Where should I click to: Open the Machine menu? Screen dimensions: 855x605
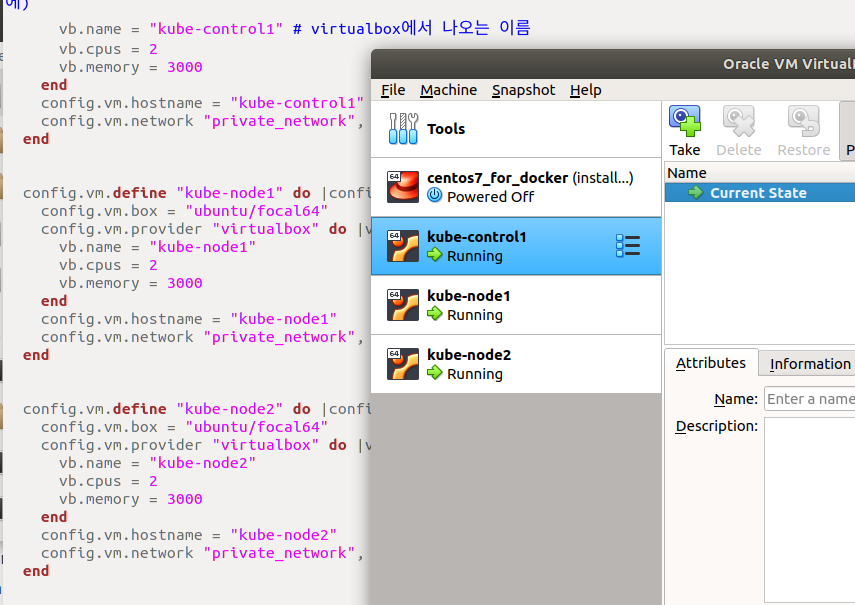coord(448,90)
